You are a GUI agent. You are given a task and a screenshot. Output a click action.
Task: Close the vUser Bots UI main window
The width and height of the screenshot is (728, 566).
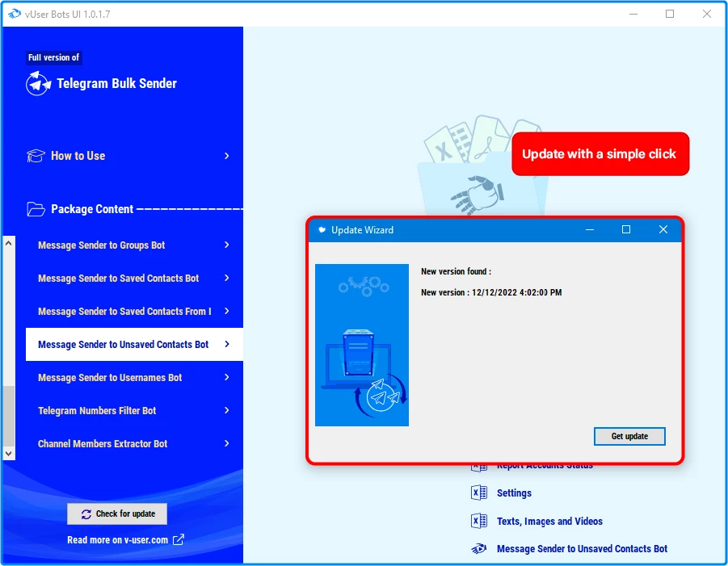pyautogui.click(x=707, y=14)
